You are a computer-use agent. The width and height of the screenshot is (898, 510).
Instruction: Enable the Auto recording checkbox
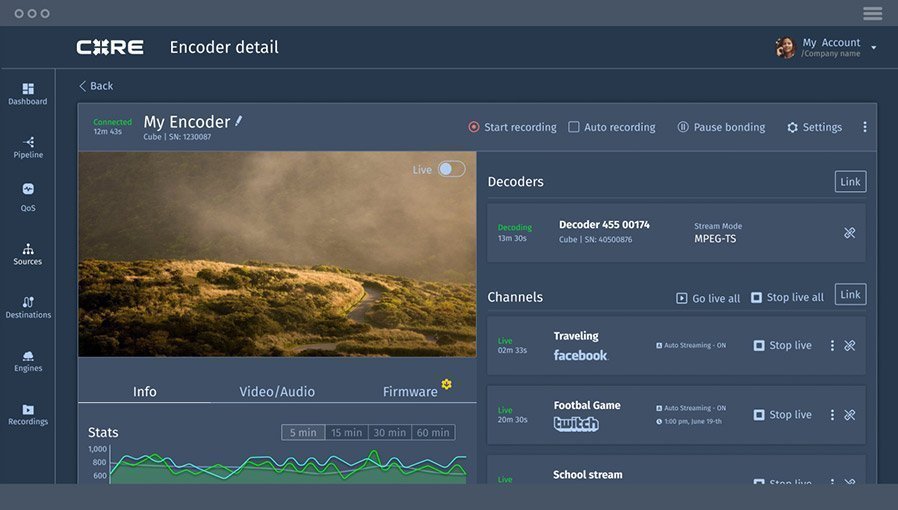574,127
